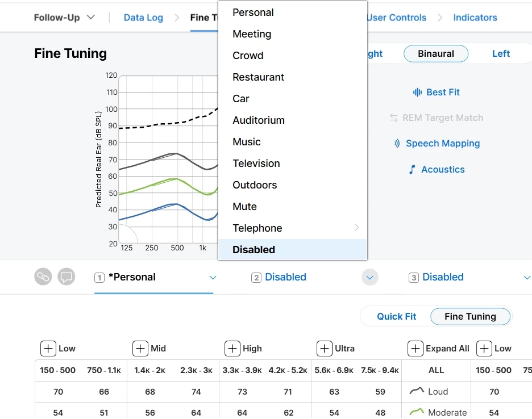Expand the Telephone submenu arrow
The height and width of the screenshot is (419, 532).
[x=357, y=228]
